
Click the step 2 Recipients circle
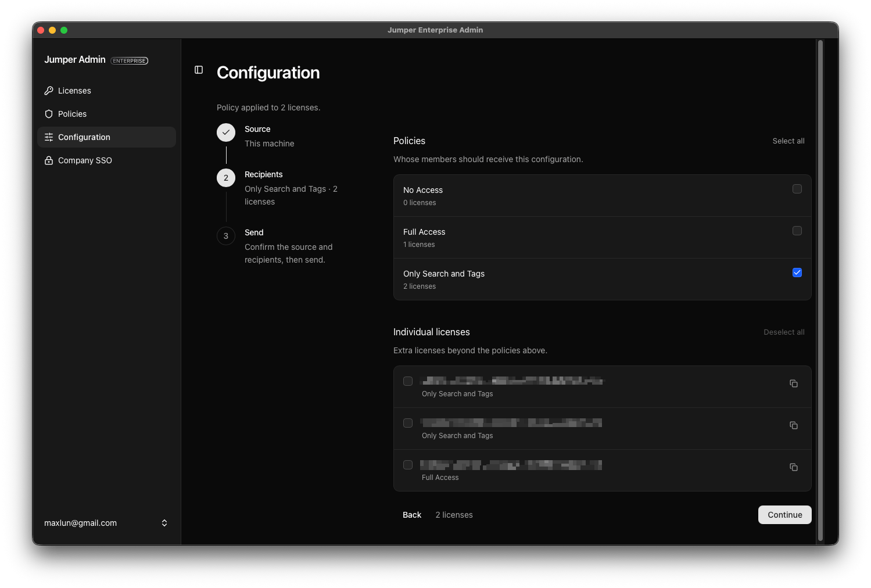click(226, 178)
